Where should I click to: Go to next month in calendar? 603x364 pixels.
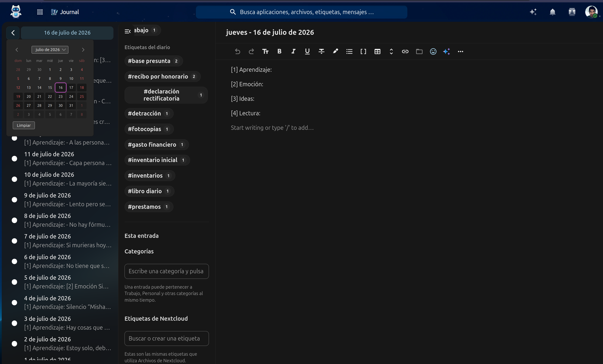click(x=83, y=50)
